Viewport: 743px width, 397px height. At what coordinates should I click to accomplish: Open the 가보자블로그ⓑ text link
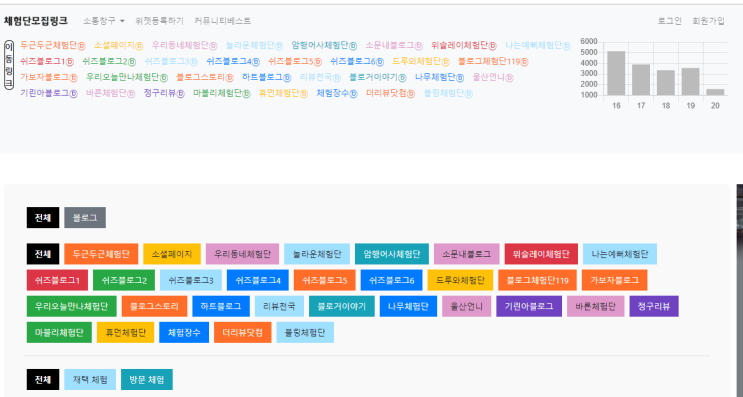(49, 77)
